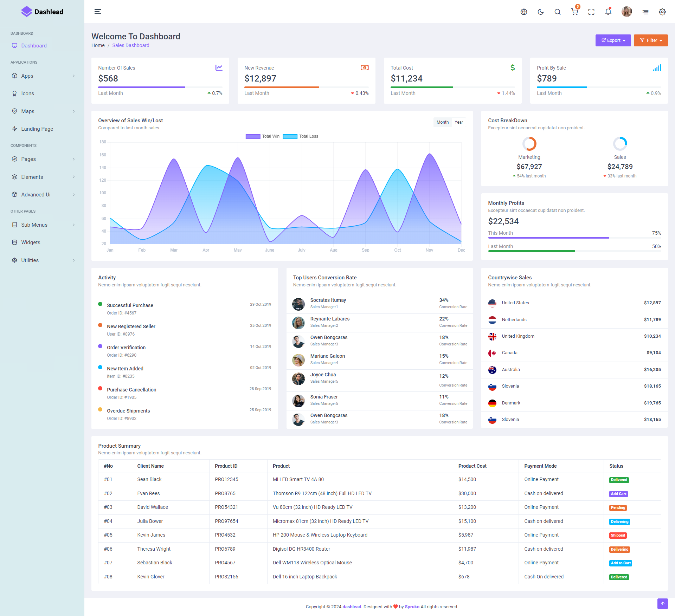Open the shopping cart icon
This screenshot has width=675, height=616.
(574, 12)
